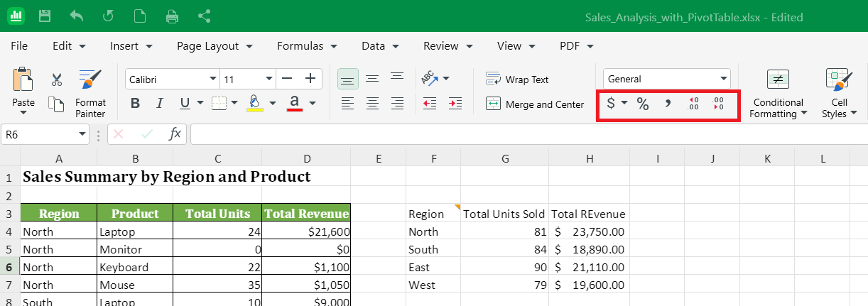
Task: Select column D header
Action: point(306,159)
